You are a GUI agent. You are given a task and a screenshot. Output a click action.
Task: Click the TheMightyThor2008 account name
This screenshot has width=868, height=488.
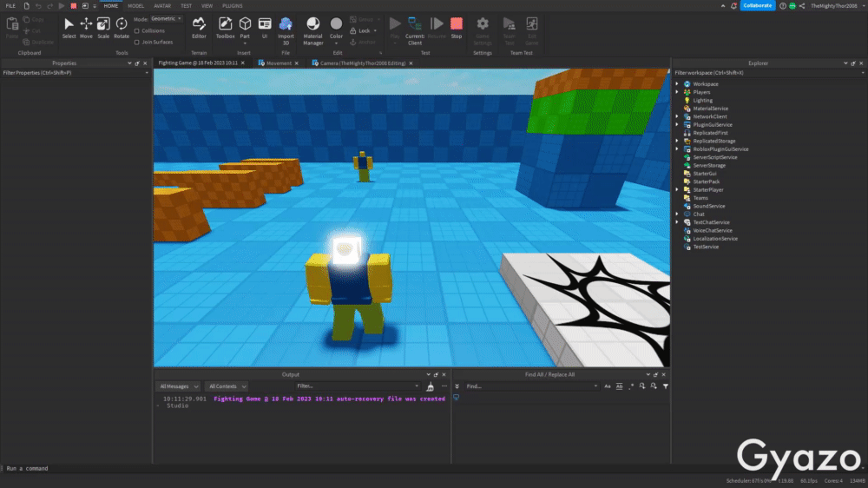tap(833, 5)
